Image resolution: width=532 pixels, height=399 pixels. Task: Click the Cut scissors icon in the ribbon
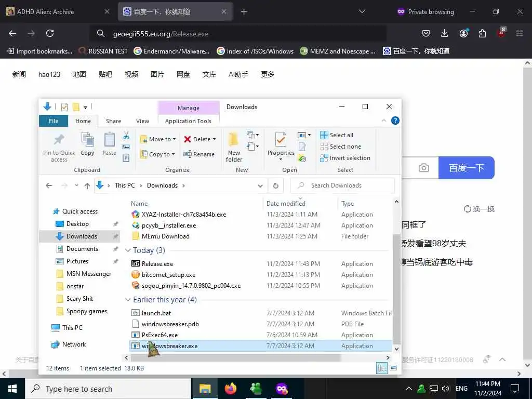[126, 136]
